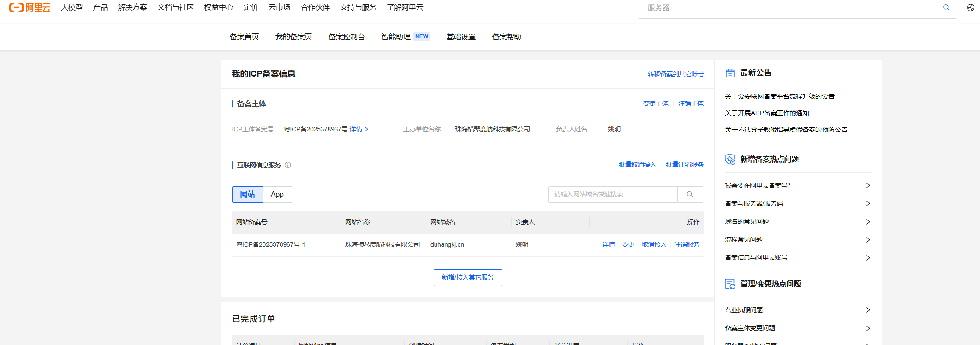
Task: Click the 批量注销服务 link
Action: point(685,165)
